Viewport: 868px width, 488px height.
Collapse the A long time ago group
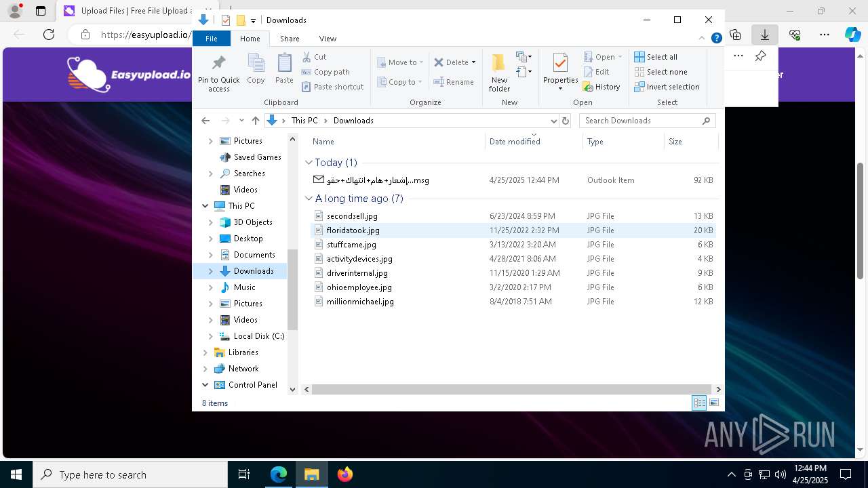click(309, 199)
